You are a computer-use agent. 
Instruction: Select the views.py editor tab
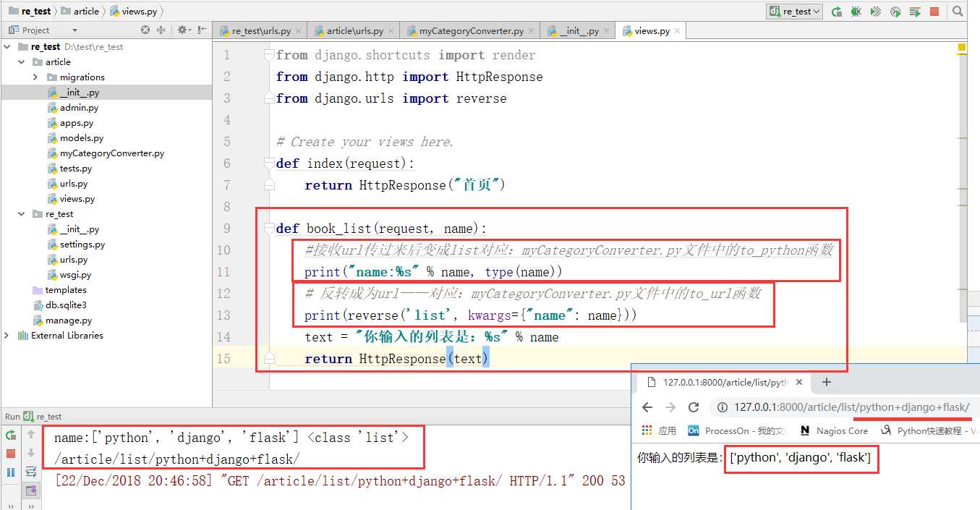coord(651,31)
